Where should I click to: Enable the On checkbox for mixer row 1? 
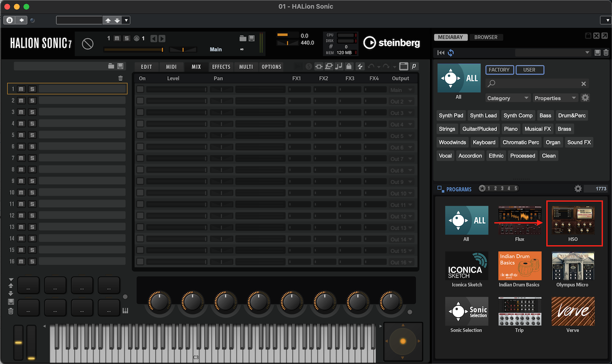140,90
